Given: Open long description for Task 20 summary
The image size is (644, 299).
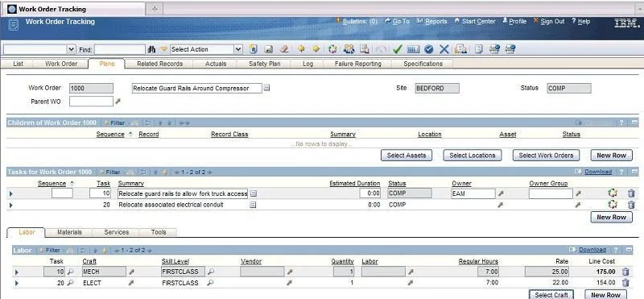Looking at the screenshot, I should (x=253, y=205).
